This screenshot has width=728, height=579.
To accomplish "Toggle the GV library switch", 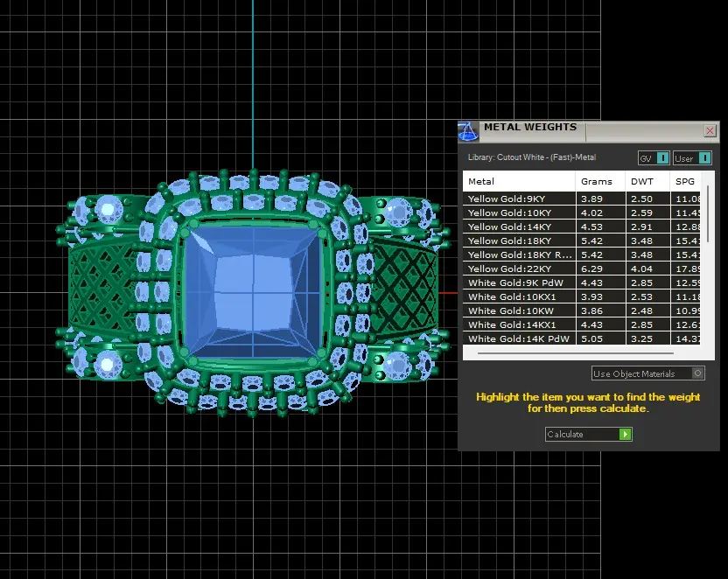I will tap(654, 158).
